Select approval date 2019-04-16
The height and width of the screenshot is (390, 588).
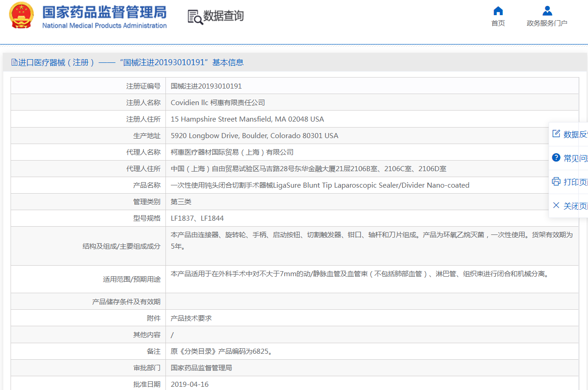190,384
